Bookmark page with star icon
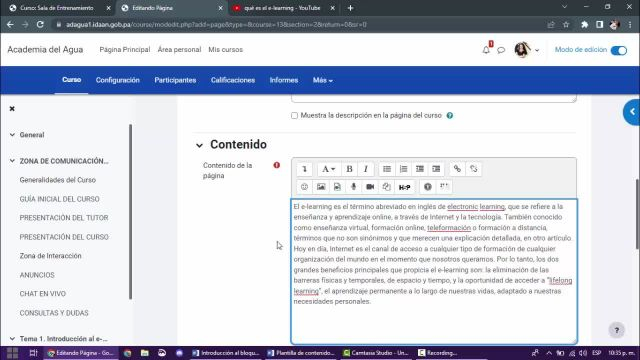Image resolution: width=640 pixels, height=360 pixels. tap(566, 24)
